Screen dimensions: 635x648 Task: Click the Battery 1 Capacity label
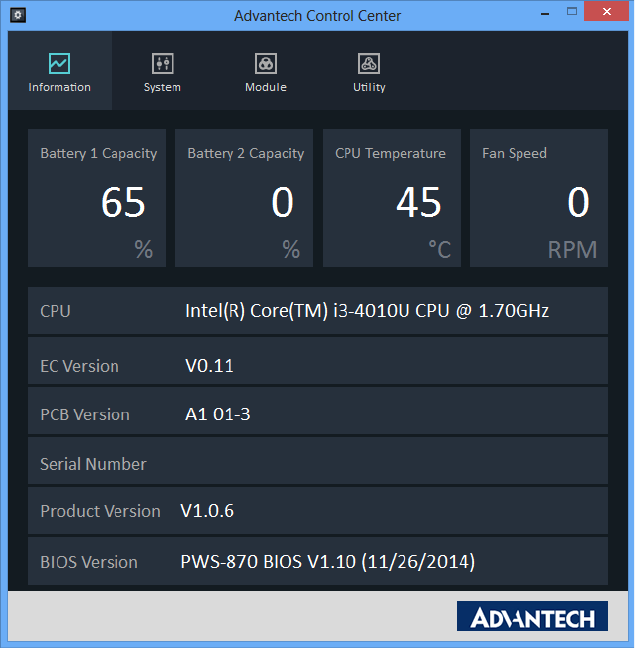[x=99, y=153]
